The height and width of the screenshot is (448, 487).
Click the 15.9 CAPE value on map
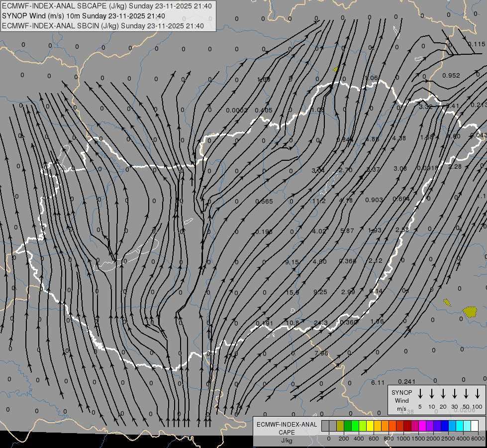292,292
